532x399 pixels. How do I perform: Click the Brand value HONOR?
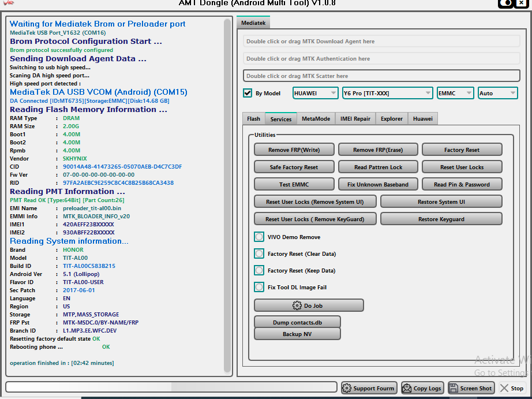click(x=73, y=249)
